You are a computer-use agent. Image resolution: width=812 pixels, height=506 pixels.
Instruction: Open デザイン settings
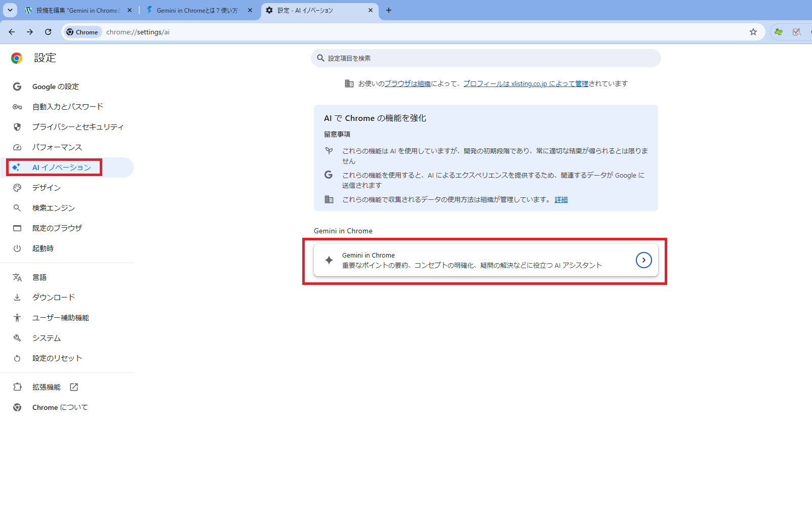click(67, 188)
